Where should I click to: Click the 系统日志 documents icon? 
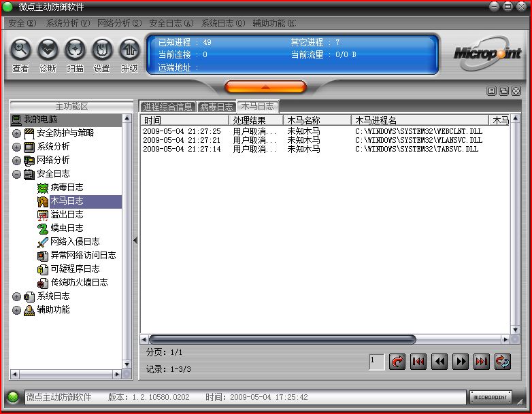pyautogui.click(x=29, y=296)
